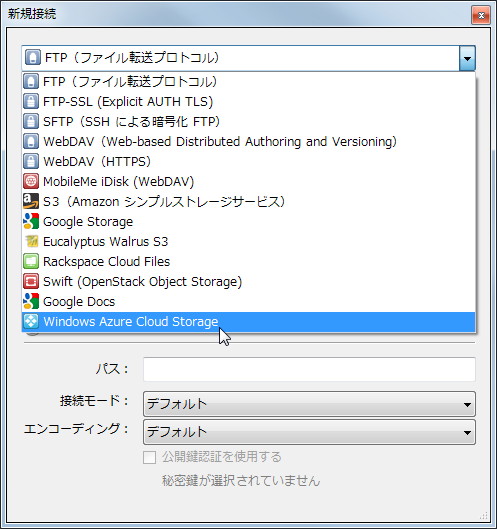Pick Swift (OpenStack Object Storage)
The height and width of the screenshot is (529, 497).
pos(249,281)
